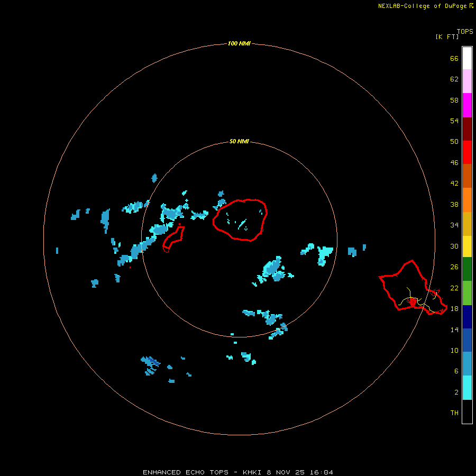Click the cyan 6 kft legend swatch
The width and height of the screenshot is (476, 476).
tap(467, 388)
